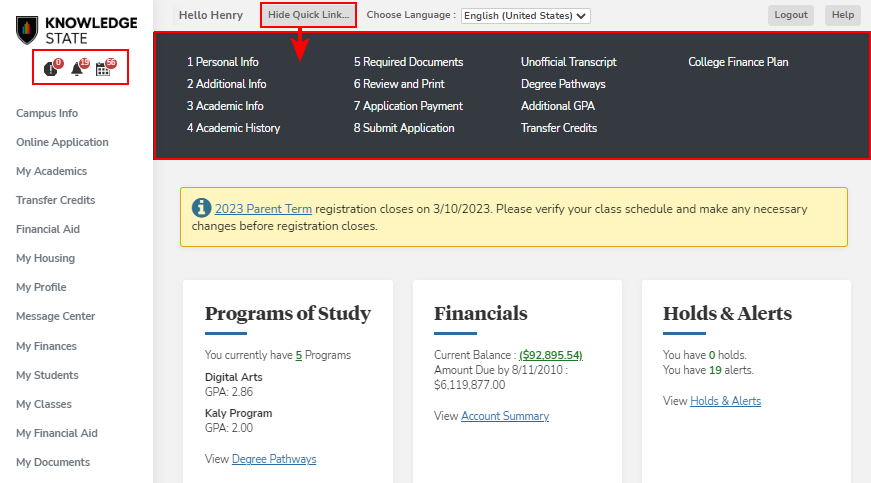Open the Account Summary link
The image size is (871, 483).
click(505, 416)
